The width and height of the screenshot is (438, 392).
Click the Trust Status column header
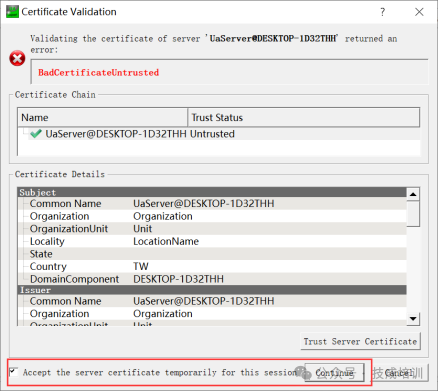[x=304, y=117]
